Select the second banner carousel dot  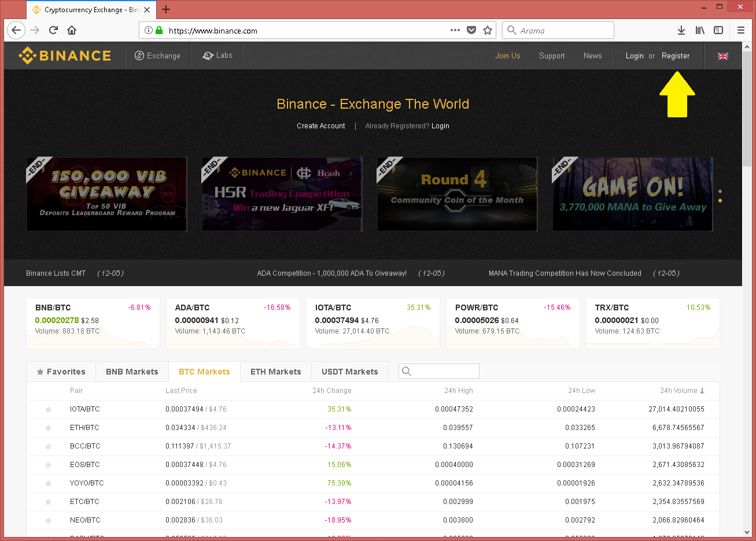pyautogui.click(x=720, y=201)
